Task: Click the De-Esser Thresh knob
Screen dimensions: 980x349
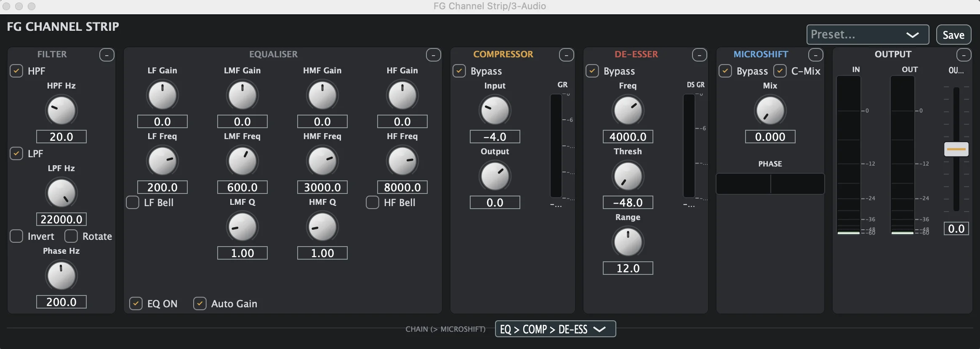Action: point(628,176)
